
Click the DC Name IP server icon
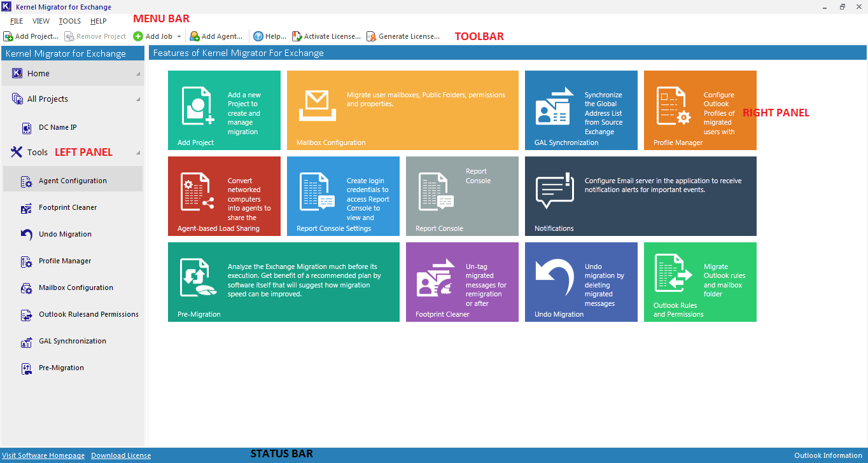pyautogui.click(x=27, y=128)
